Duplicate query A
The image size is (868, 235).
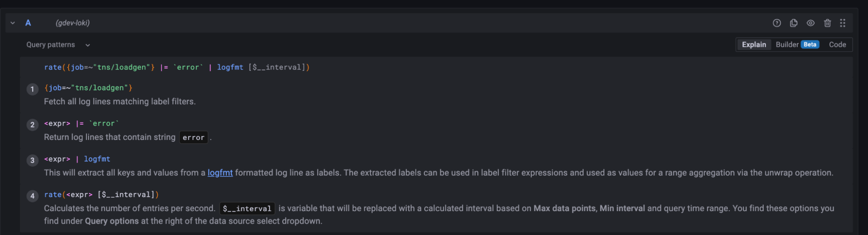(793, 23)
